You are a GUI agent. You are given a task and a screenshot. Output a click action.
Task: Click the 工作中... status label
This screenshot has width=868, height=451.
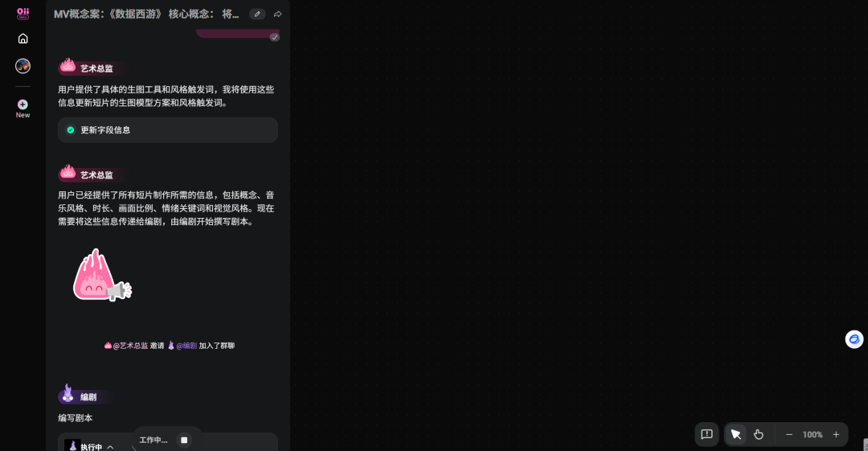(154, 440)
